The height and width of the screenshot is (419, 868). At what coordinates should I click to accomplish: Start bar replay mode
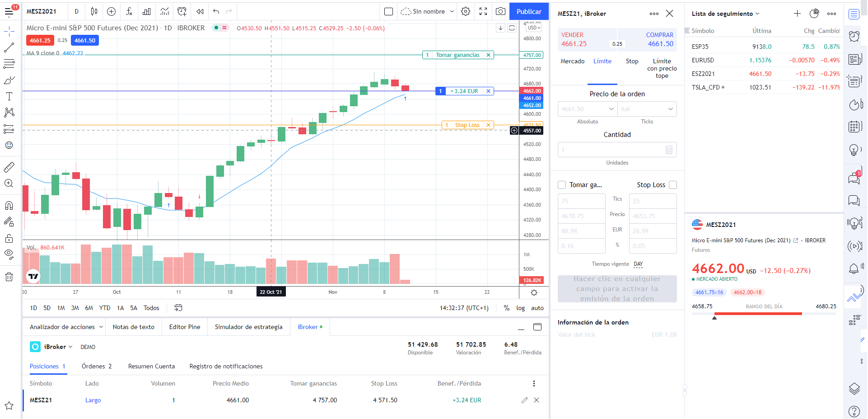click(200, 11)
